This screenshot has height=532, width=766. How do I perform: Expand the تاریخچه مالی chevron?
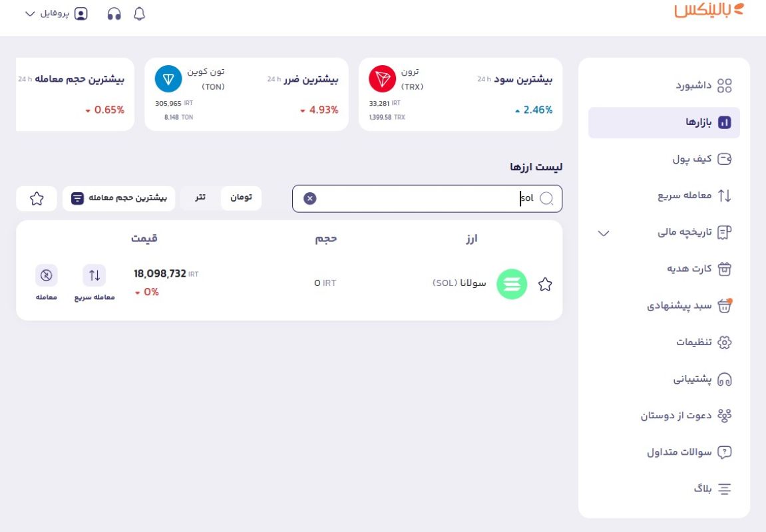(604, 233)
